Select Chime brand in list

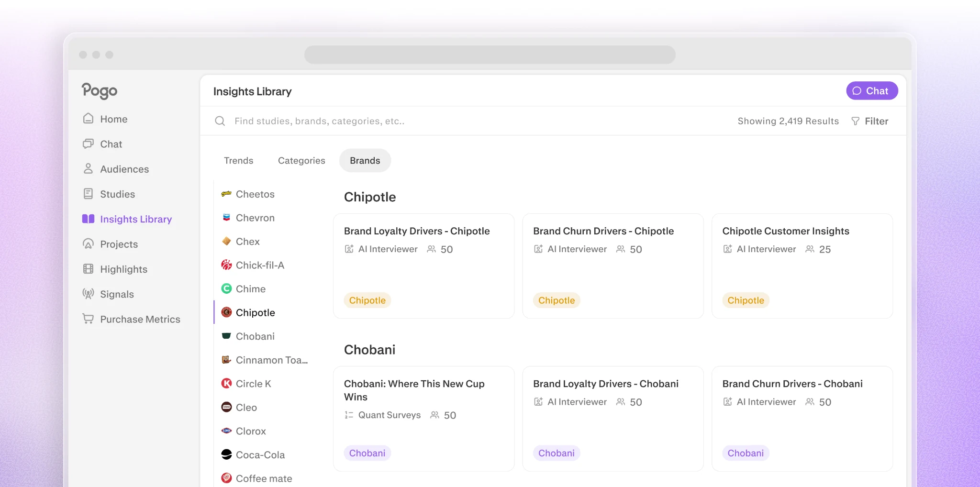pos(244,288)
